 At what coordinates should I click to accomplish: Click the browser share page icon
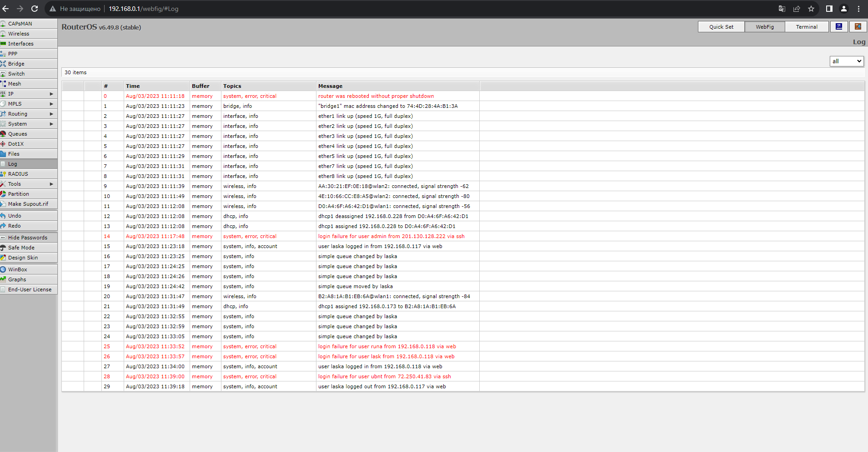797,9
